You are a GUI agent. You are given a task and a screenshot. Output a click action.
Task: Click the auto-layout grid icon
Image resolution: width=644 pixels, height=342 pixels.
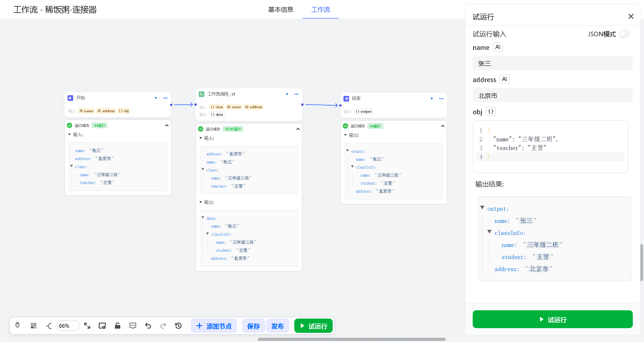point(33,325)
